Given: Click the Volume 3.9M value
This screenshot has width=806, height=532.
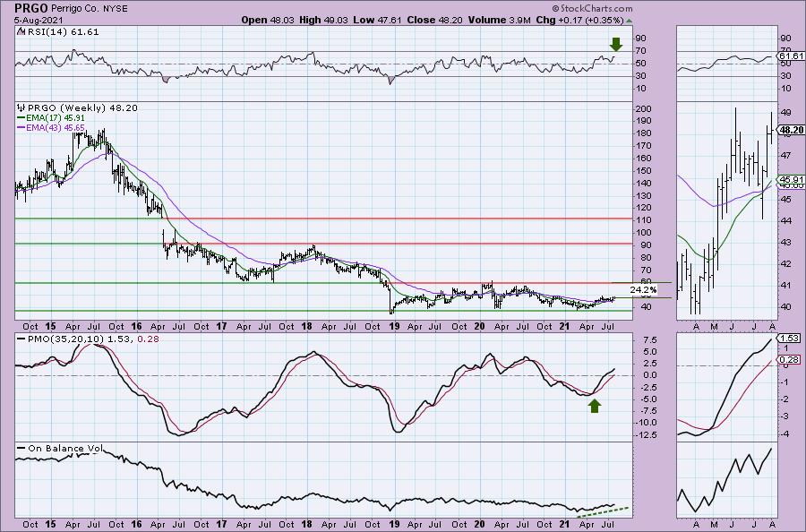Looking at the screenshot, I should [499, 20].
